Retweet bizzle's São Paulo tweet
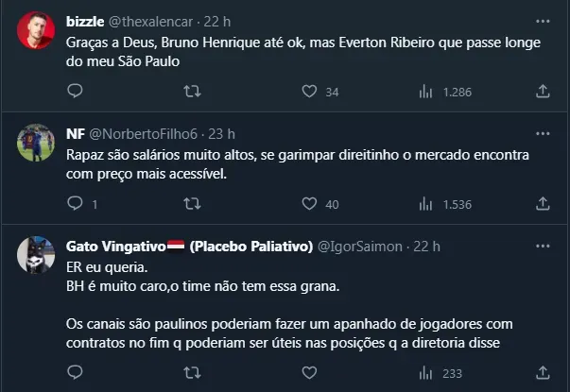The height and width of the screenshot is (392, 570). (x=192, y=92)
